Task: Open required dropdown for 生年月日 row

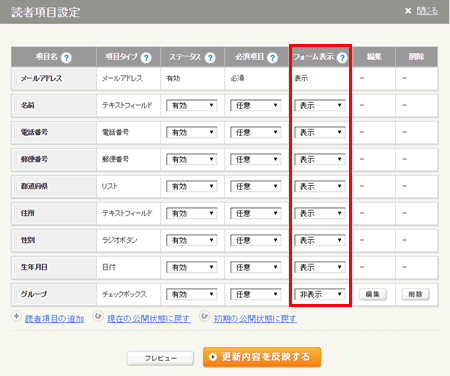Action: click(256, 267)
